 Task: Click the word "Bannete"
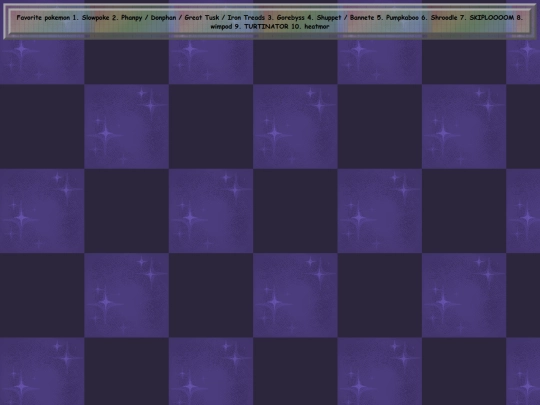(362, 18)
